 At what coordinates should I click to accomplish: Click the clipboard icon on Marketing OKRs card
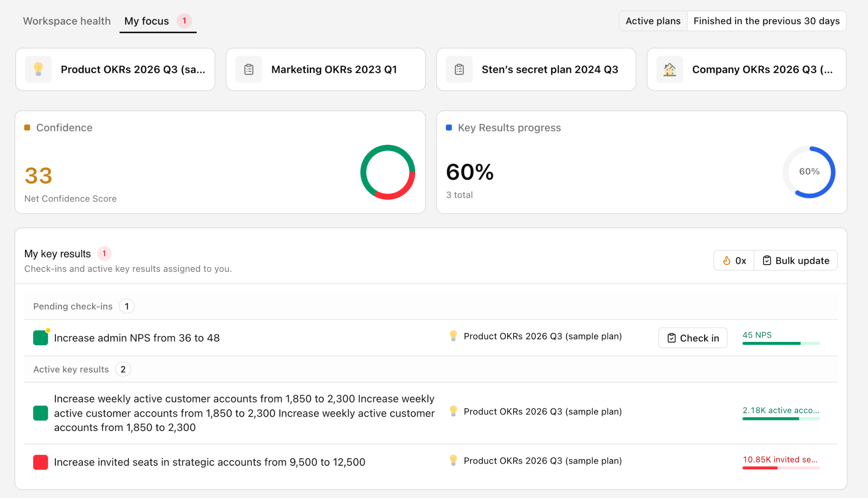[x=249, y=69]
